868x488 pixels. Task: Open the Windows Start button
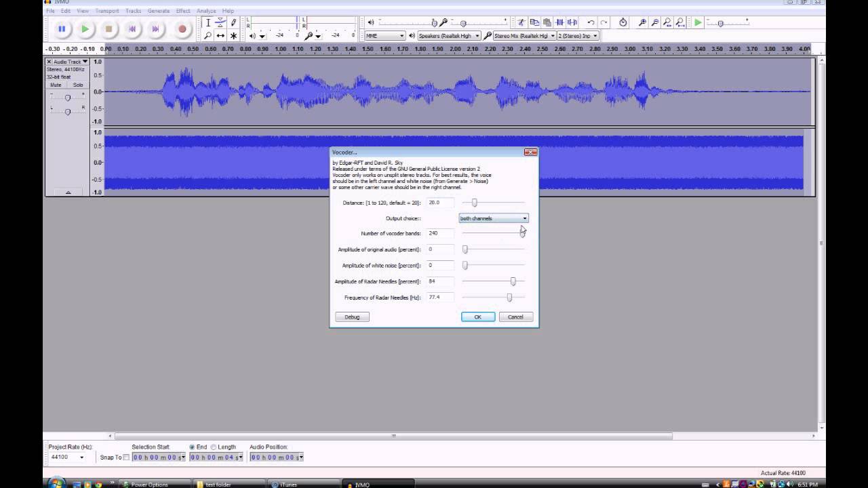(56, 483)
